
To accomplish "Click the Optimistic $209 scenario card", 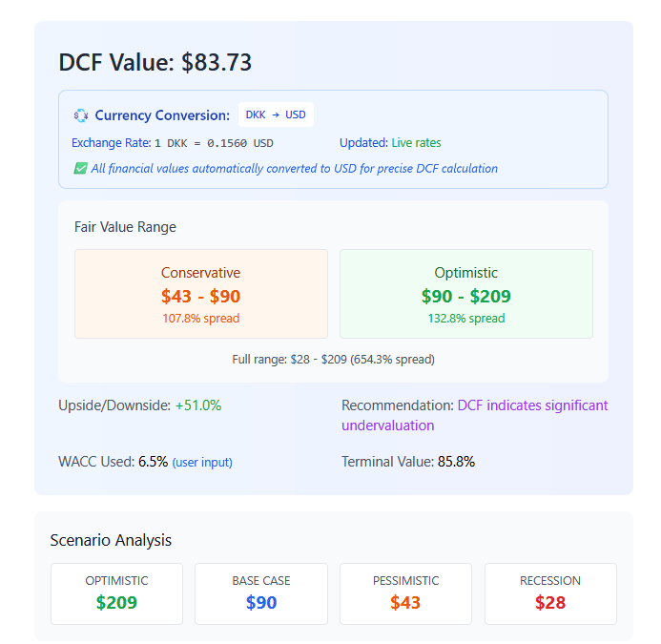I will pos(116,593).
